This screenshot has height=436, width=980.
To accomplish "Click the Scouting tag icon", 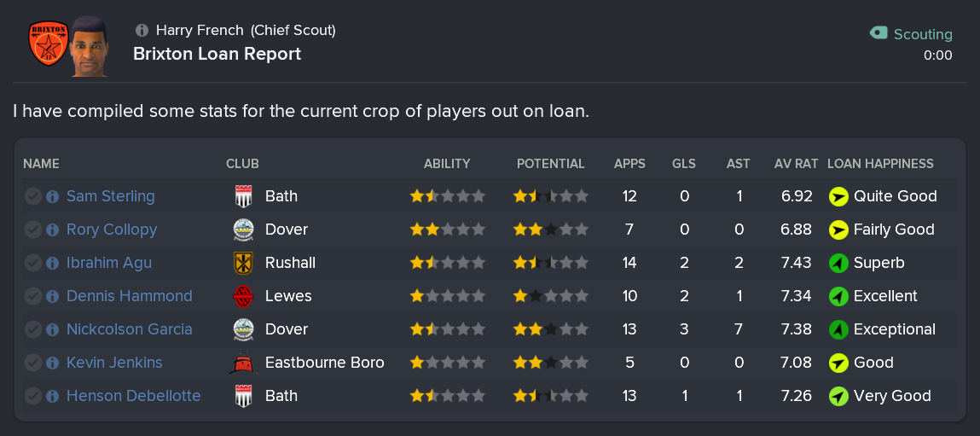I will click(x=879, y=33).
